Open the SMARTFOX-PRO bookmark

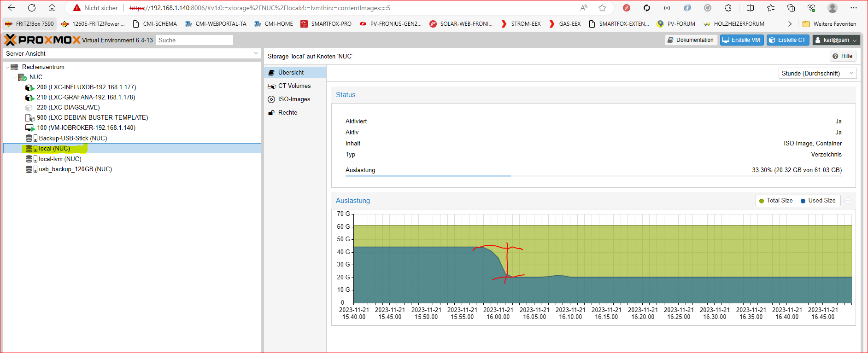[x=326, y=24]
